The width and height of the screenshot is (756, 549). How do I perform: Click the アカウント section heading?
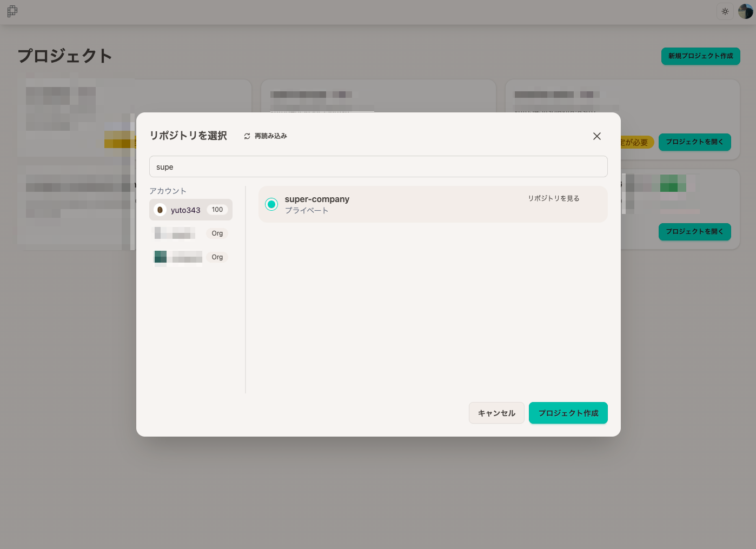(x=168, y=191)
